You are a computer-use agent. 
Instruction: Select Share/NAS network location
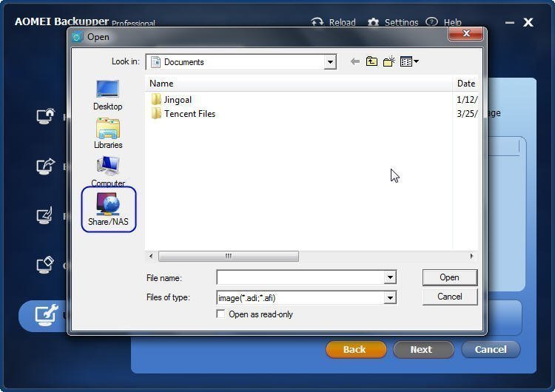click(x=108, y=210)
